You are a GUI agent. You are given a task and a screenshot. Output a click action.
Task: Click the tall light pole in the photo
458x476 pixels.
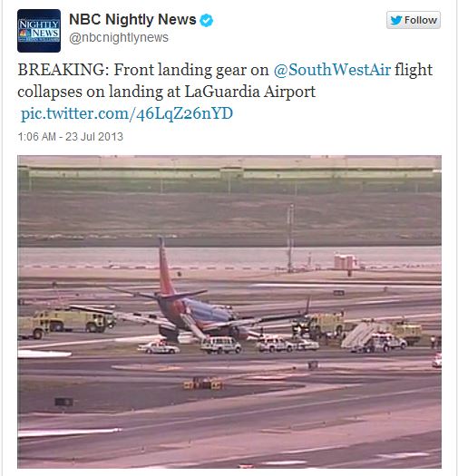click(x=290, y=238)
